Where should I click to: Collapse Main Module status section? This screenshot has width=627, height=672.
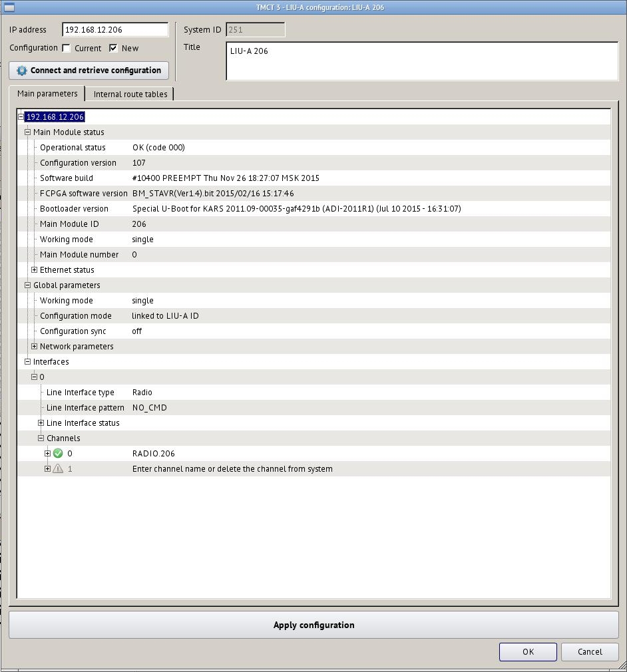pos(27,132)
